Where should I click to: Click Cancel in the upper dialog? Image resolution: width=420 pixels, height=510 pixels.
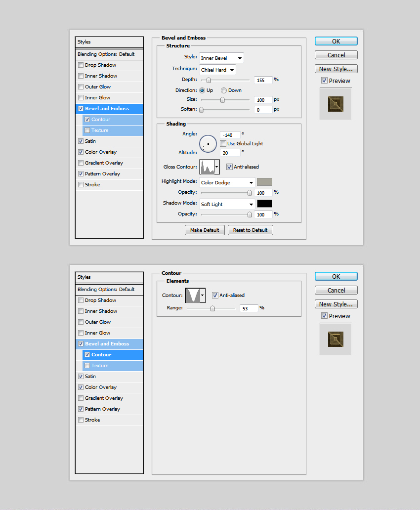336,55
